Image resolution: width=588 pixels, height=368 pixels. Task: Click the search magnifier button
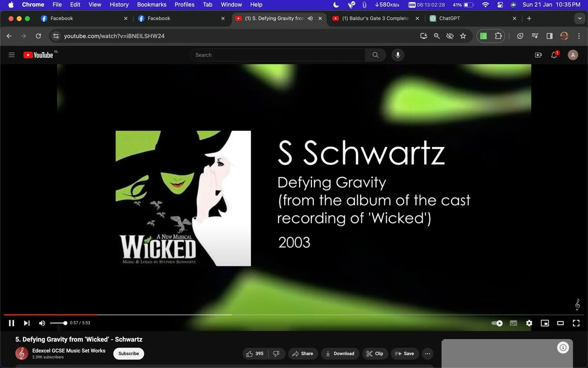[x=376, y=55]
